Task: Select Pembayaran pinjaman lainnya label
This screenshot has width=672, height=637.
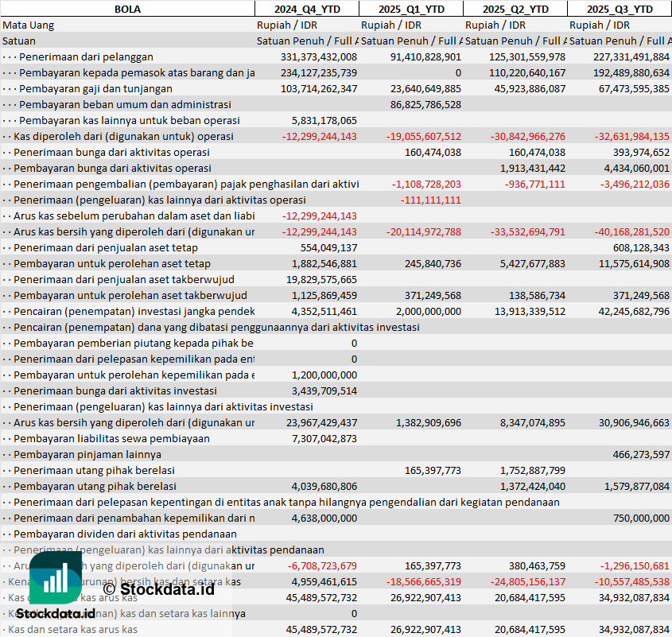Action: pyautogui.click(x=87, y=454)
